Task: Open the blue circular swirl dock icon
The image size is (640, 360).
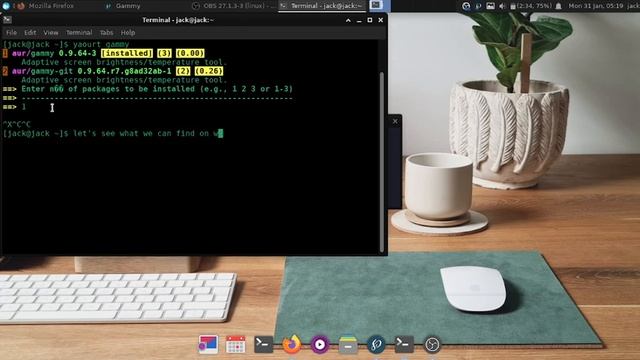Action: coord(376,344)
